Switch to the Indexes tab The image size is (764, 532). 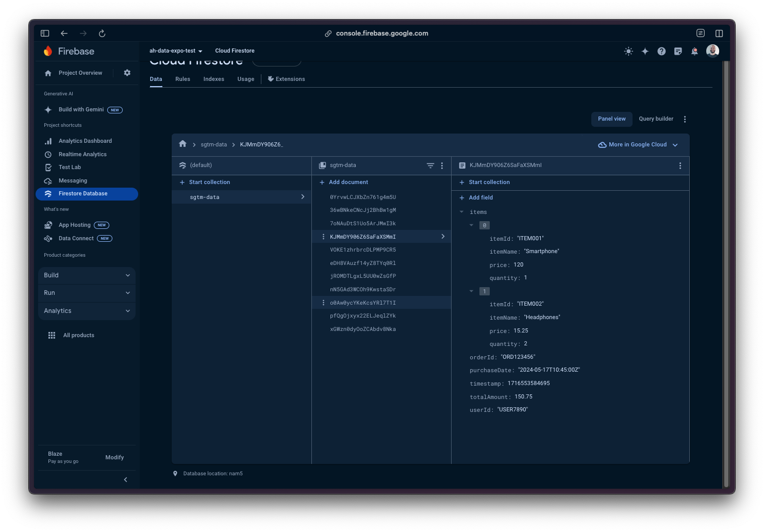click(x=213, y=79)
